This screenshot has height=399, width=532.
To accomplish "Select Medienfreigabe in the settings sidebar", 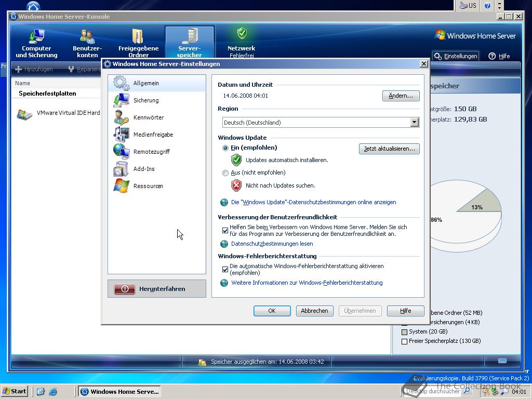I will 157,135.
